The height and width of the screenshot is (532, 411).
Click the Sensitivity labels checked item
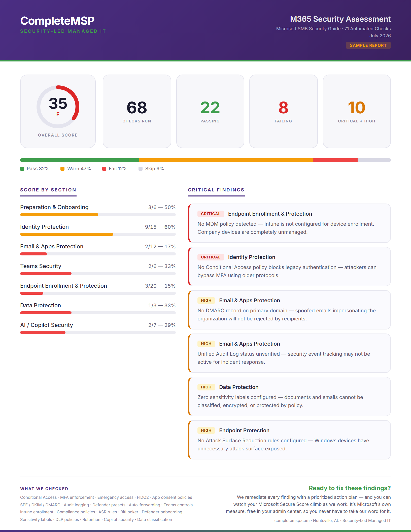pyautogui.click(x=36, y=520)
